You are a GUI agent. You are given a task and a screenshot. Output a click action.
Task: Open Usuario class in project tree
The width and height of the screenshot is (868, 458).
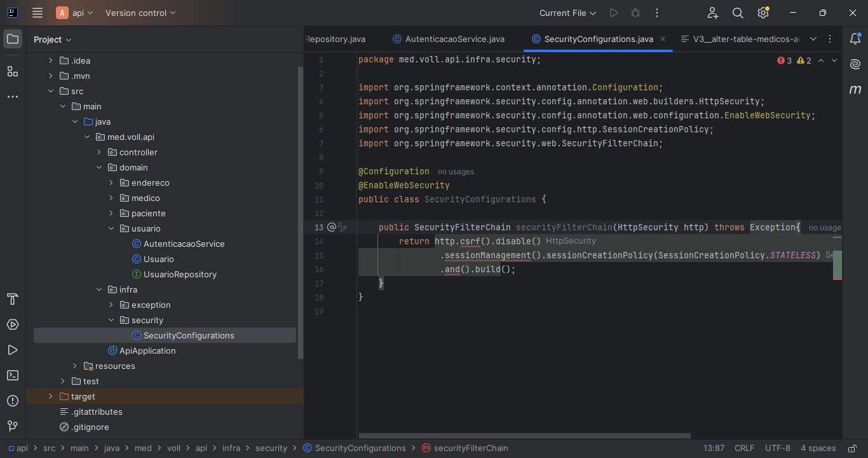[153, 259]
